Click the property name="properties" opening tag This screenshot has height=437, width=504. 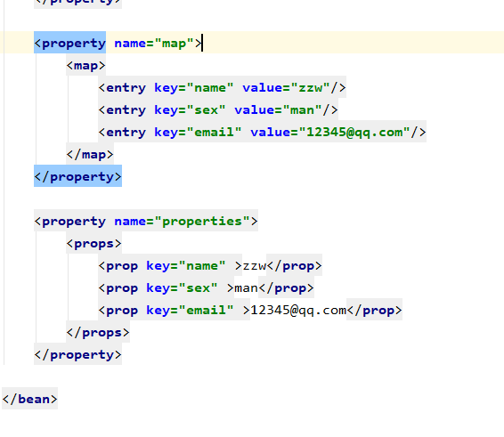pyautogui.click(x=146, y=221)
